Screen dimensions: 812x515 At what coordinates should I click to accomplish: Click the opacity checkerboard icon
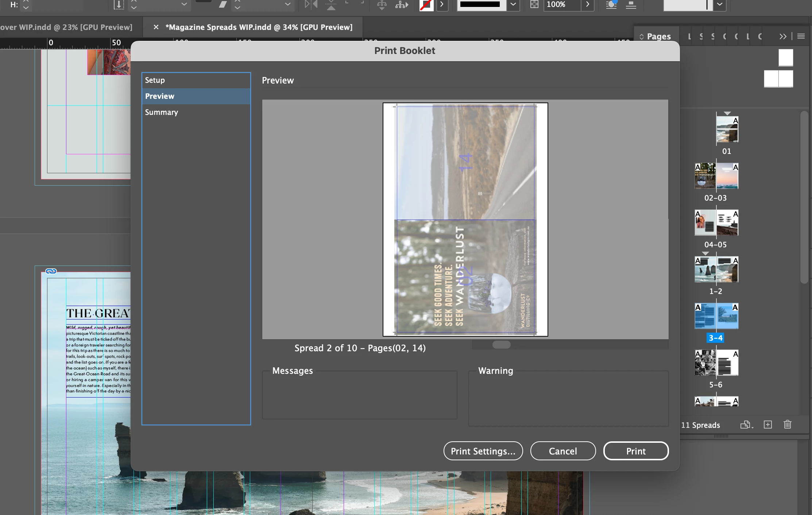534,4
